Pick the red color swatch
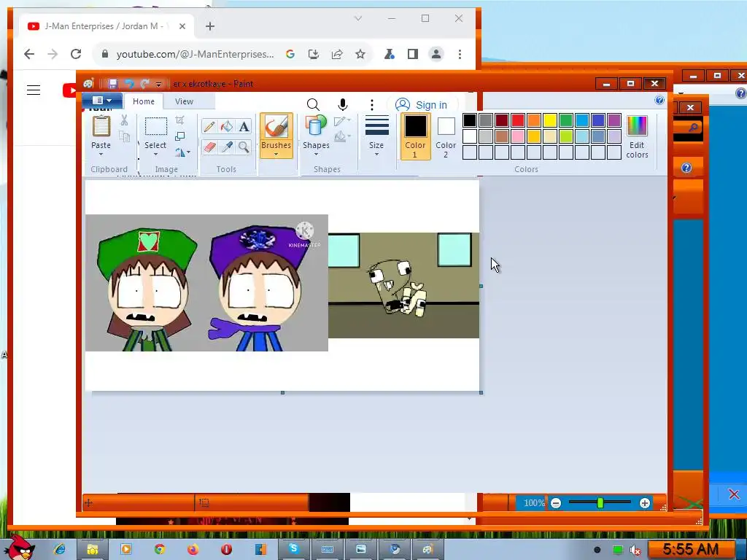The height and width of the screenshot is (560, 747). pyautogui.click(x=518, y=120)
